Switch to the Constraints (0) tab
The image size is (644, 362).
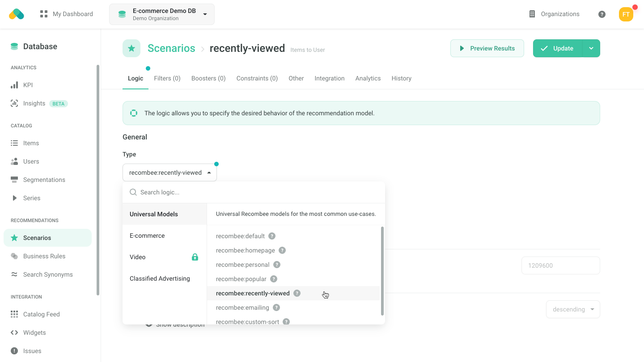pyautogui.click(x=257, y=78)
